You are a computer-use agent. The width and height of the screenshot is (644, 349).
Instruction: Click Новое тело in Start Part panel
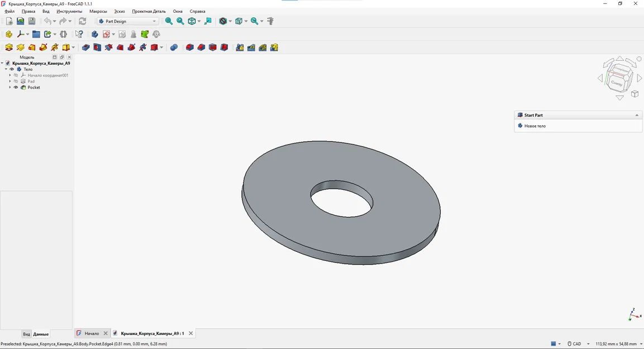click(535, 126)
